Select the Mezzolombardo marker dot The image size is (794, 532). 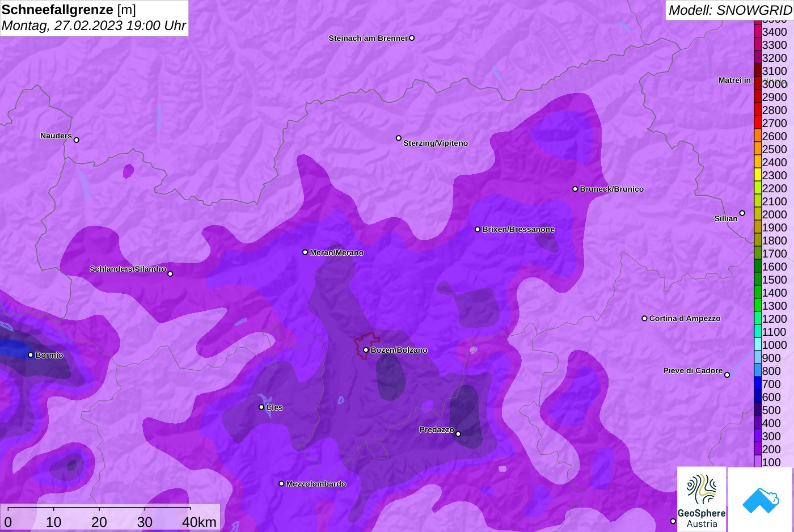281,484
